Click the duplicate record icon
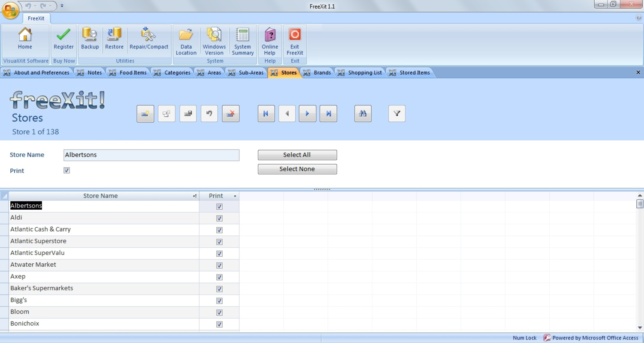Image resolution: width=644 pixels, height=343 pixels. coord(166,114)
